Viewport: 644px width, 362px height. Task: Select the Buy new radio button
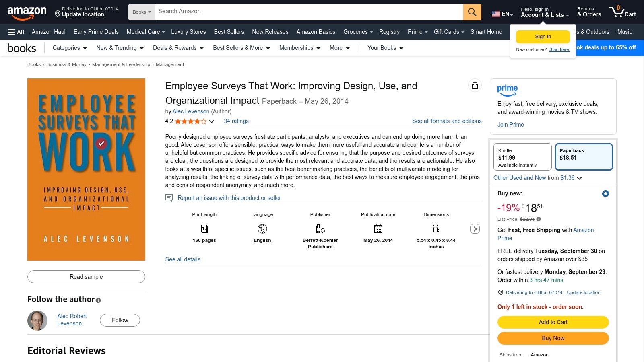[605, 194]
